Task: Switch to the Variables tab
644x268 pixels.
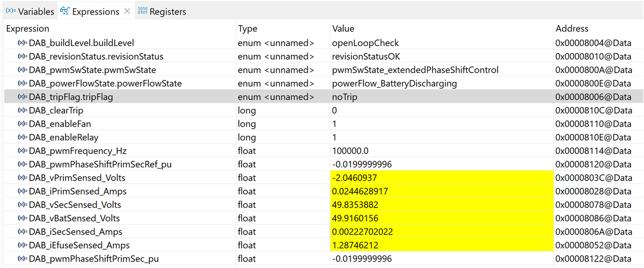Action: pos(36,11)
